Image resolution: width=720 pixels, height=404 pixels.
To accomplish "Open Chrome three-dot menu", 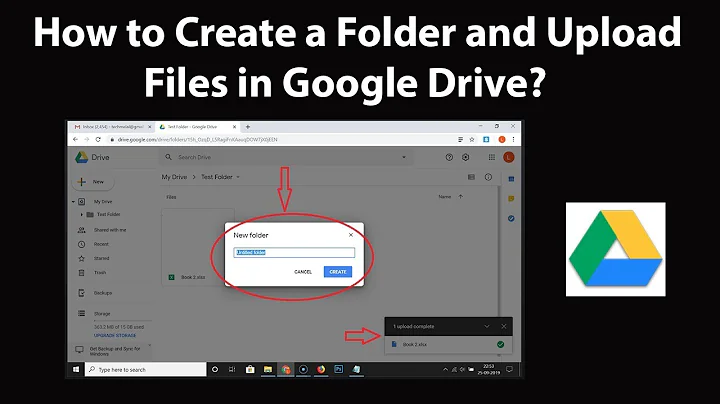I will click(513, 139).
